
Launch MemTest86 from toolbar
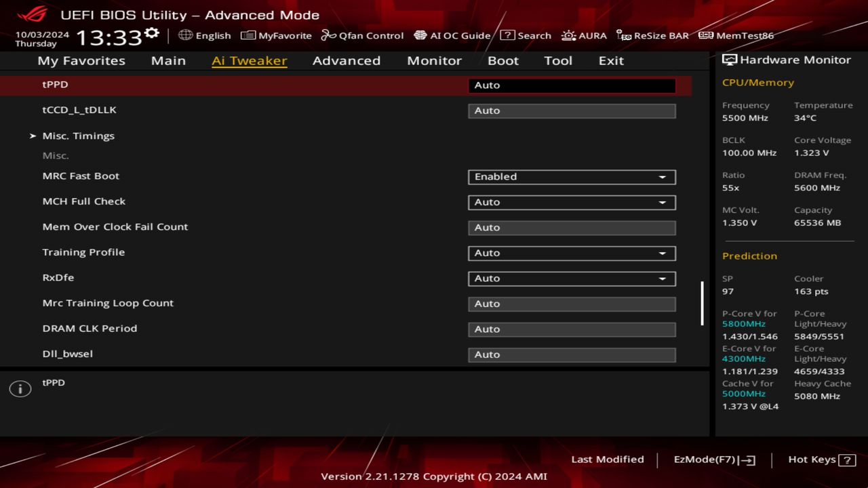click(736, 35)
